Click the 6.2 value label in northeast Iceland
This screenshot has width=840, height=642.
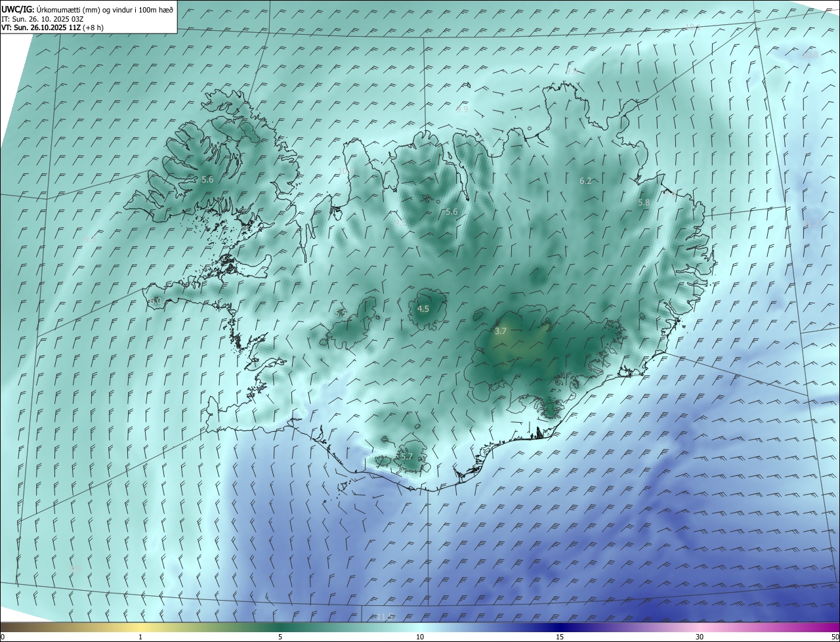585,181
